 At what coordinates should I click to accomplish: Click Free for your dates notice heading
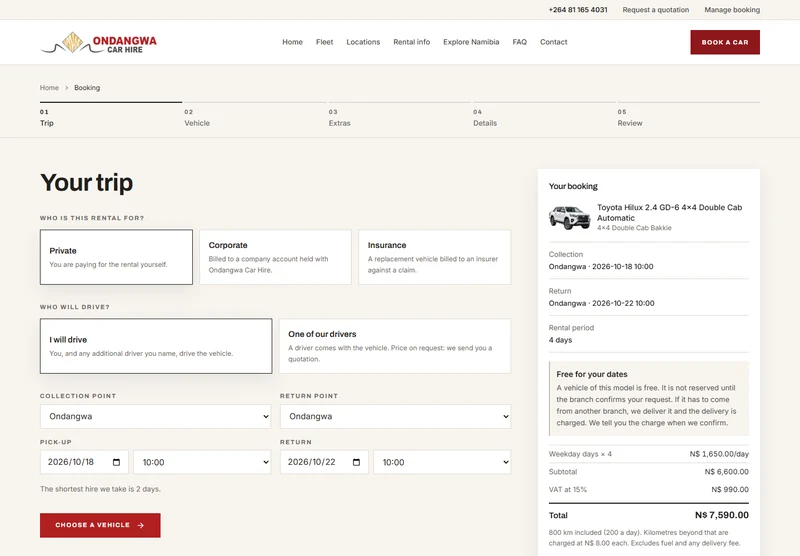pos(592,374)
